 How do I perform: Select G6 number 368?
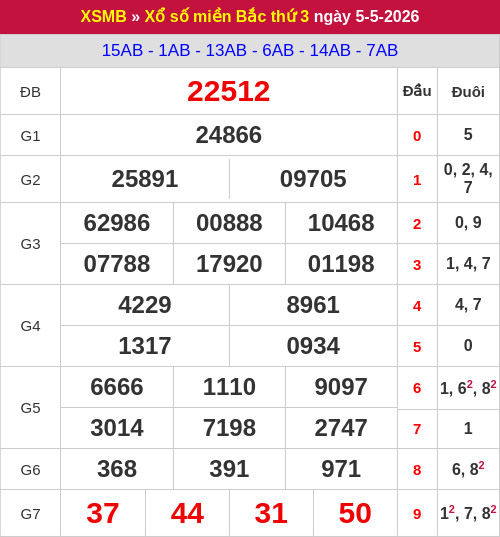pyautogui.click(x=117, y=469)
